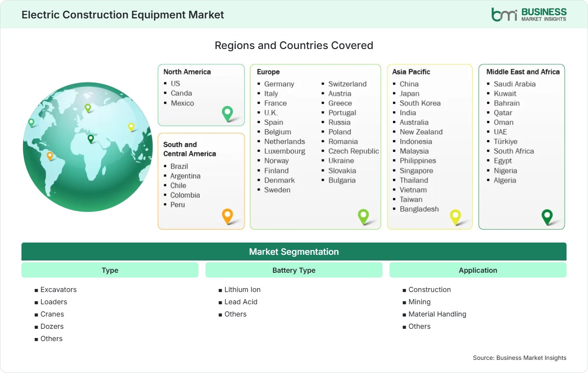Screen dimensions: 588x373
Task: Click the Europe region heading
Action: coord(268,72)
